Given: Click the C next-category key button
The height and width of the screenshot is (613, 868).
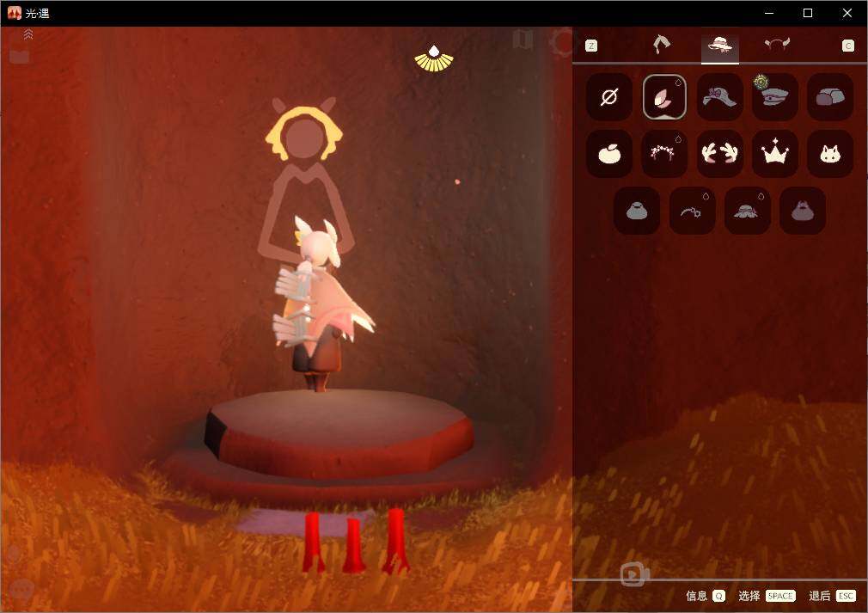Looking at the screenshot, I should point(848,46).
